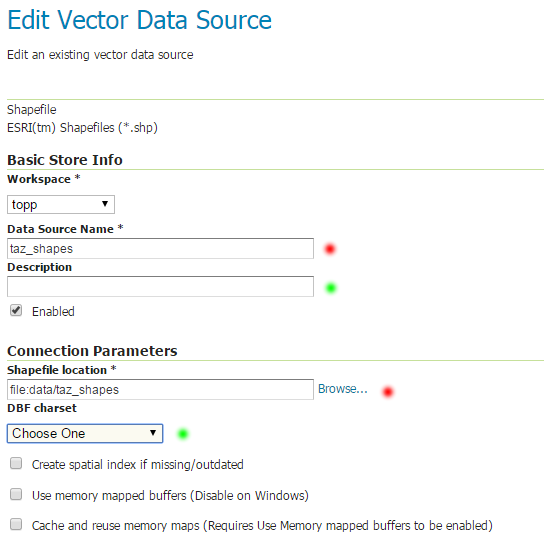Click the arrow on DBF charset select
544x548 pixels.
click(x=153, y=433)
